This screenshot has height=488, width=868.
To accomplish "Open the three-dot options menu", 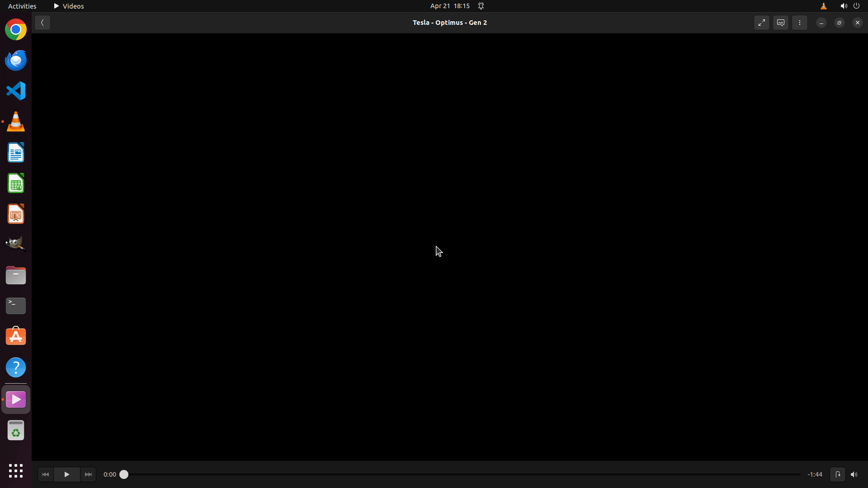I will (799, 23).
